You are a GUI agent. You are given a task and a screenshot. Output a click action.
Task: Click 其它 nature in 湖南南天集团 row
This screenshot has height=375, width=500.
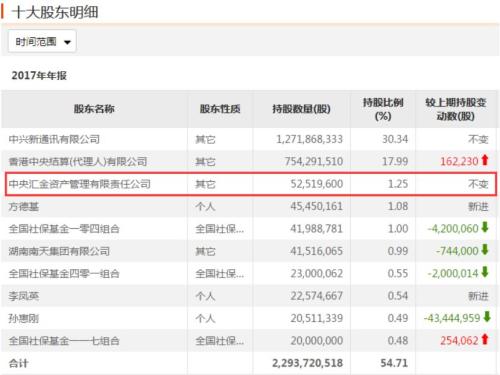[205, 251]
